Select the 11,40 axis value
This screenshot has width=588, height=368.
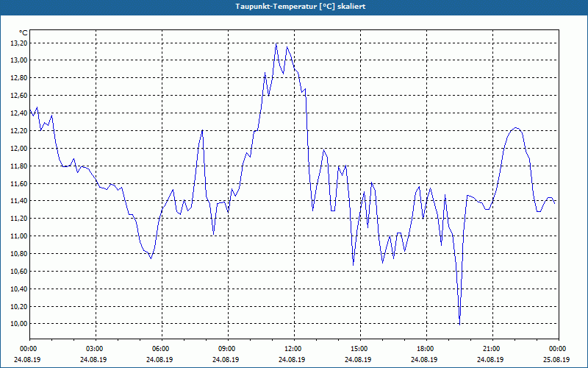[19, 201]
